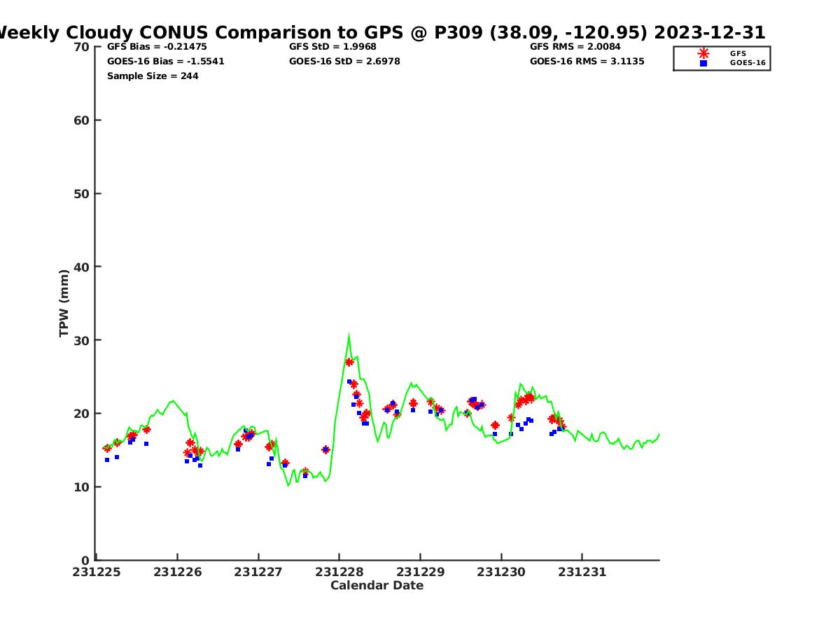Click the GOES-16 Bias value text
Viewport: 840px width, 630px height.
165,62
